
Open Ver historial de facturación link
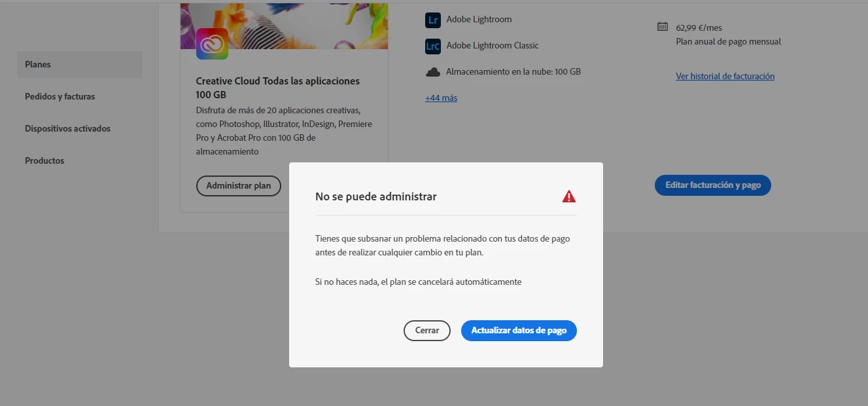tap(725, 77)
